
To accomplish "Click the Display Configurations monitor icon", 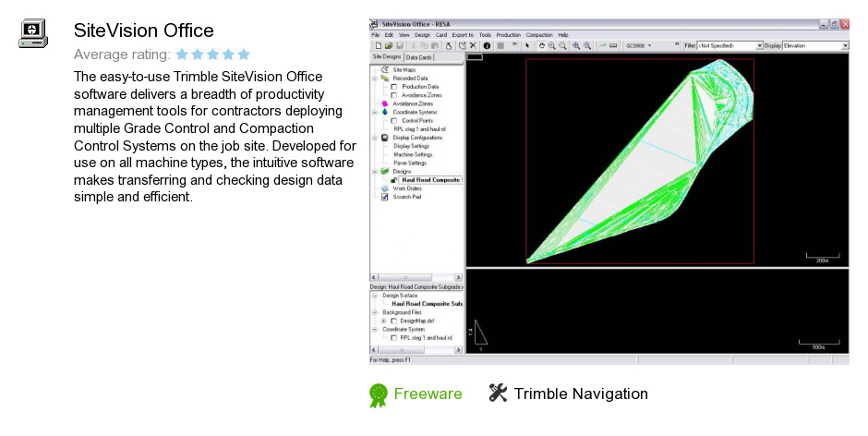I will (x=385, y=138).
